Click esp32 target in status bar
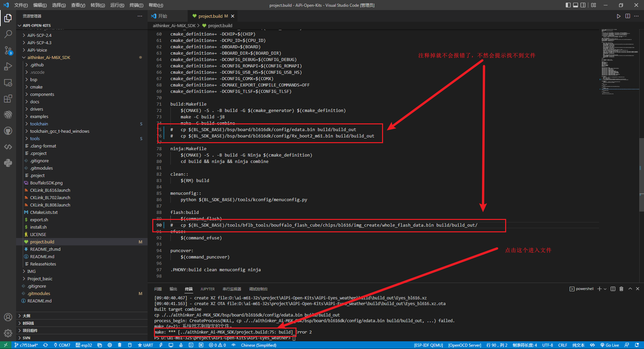The width and height of the screenshot is (644, 349). click(84, 345)
